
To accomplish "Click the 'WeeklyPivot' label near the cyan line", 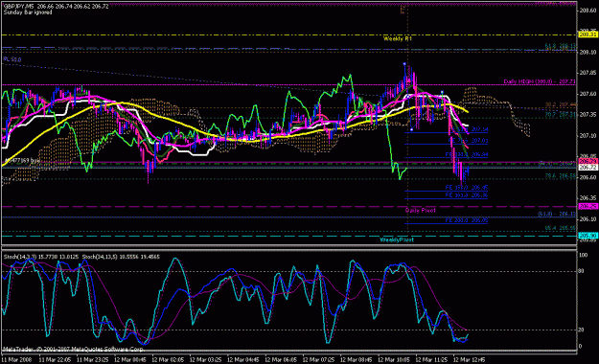I will [x=397, y=239].
